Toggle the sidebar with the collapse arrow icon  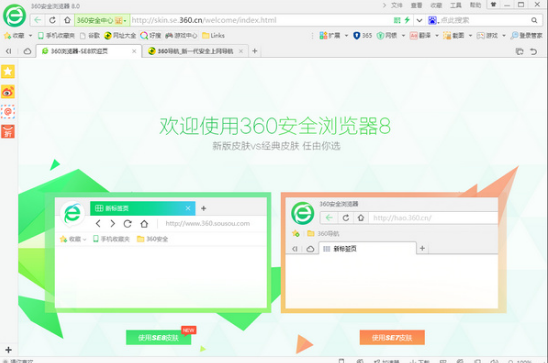pos(8,51)
